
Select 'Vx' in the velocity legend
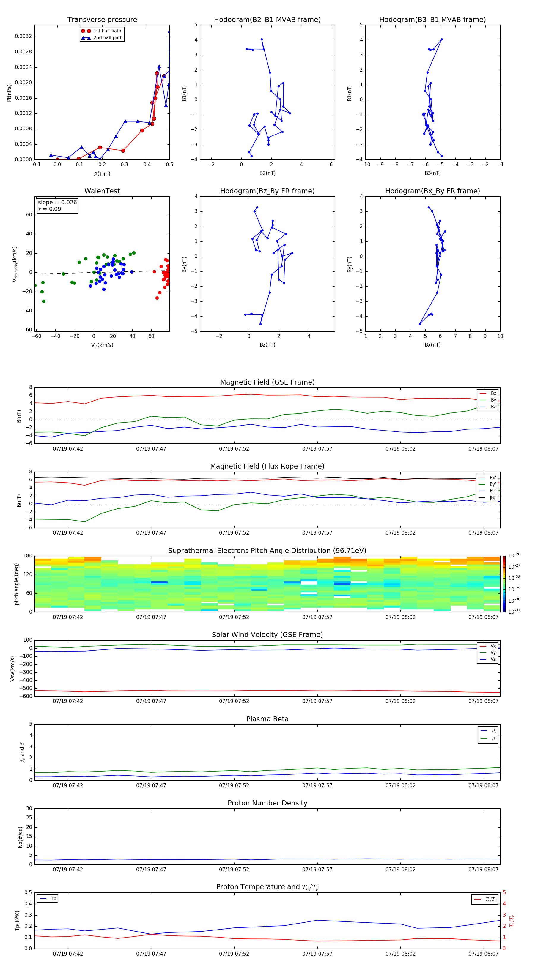[488, 646]
